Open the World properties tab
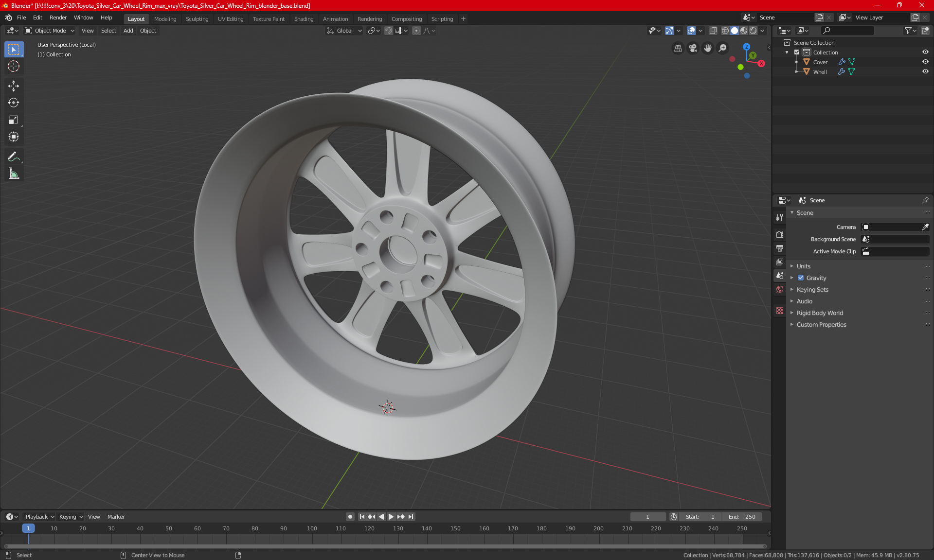 click(780, 289)
